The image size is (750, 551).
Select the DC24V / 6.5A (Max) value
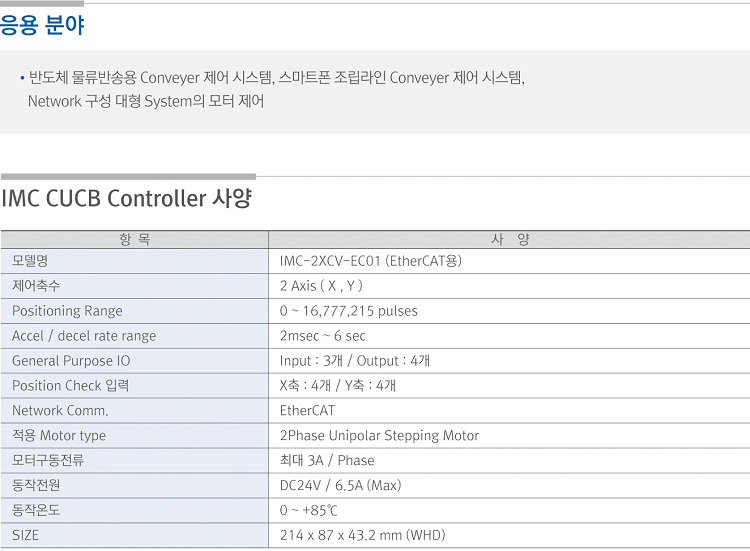click(340, 486)
